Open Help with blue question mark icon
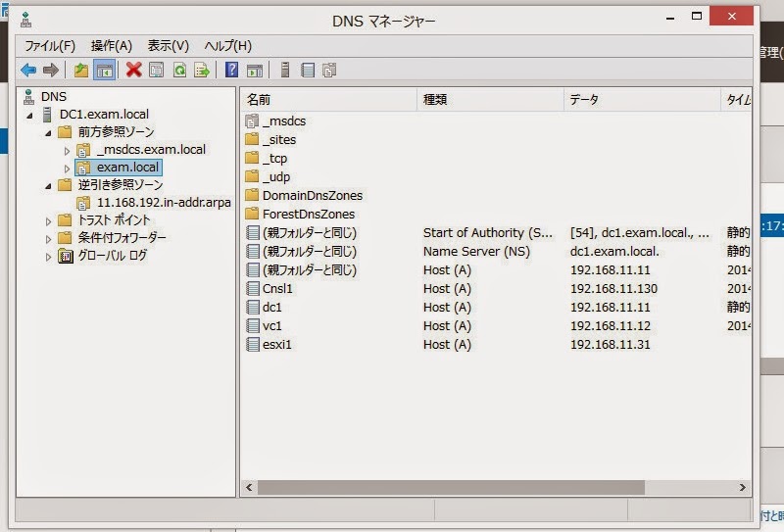 (231, 70)
